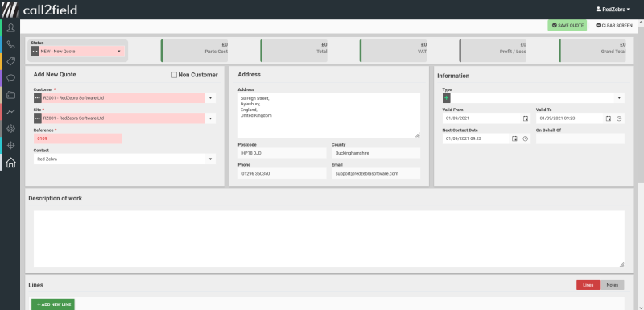
Task: Switch to the Notes tab
Action: click(x=612, y=285)
